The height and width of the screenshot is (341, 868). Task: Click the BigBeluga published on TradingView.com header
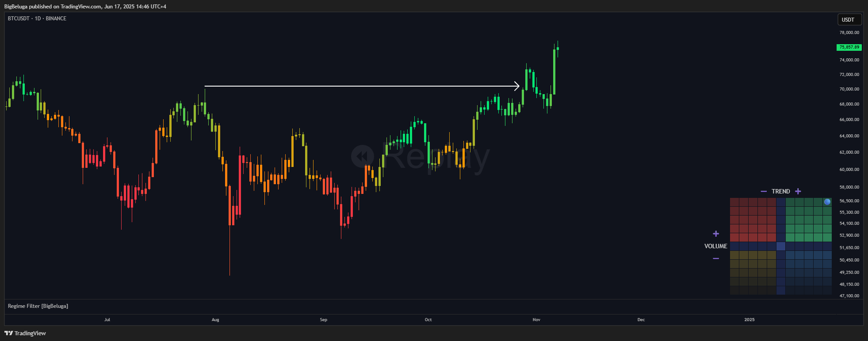85,6
